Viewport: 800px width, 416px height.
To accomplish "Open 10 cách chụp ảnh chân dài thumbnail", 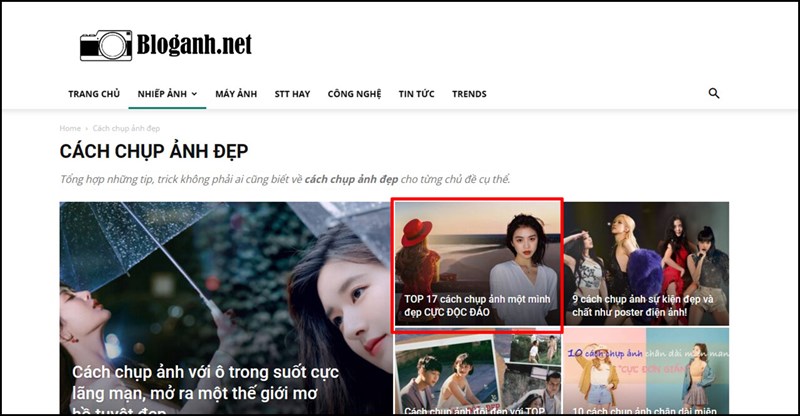I will [646, 371].
